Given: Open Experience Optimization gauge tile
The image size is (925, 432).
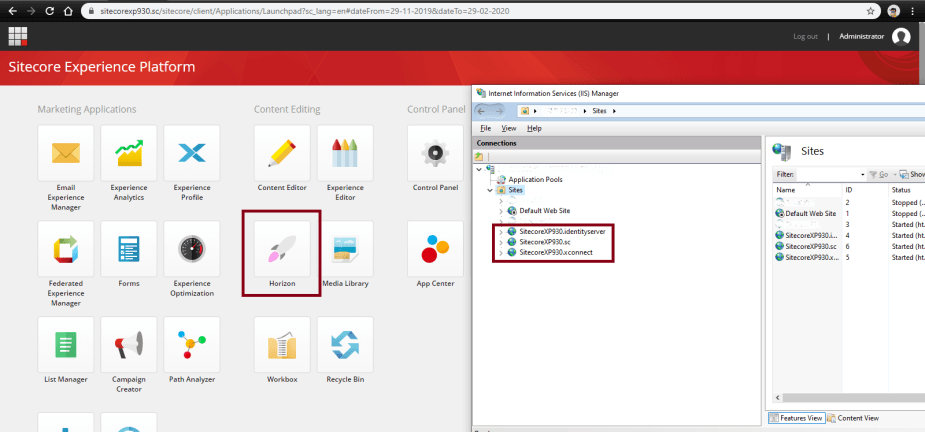Looking at the screenshot, I should pyautogui.click(x=192, y=249).
